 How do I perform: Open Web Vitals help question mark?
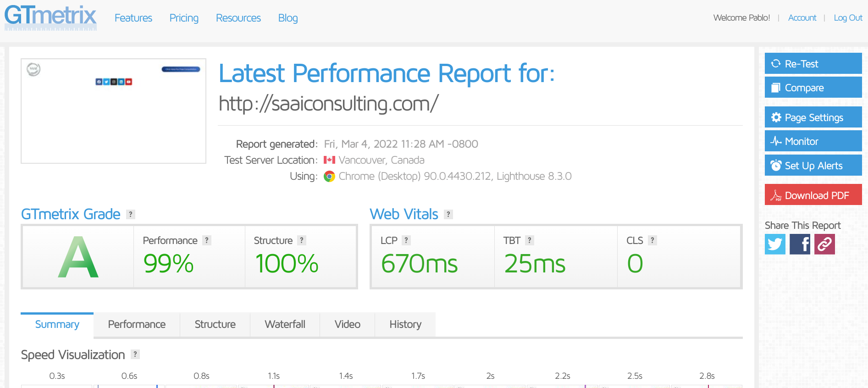coord(448,214)
